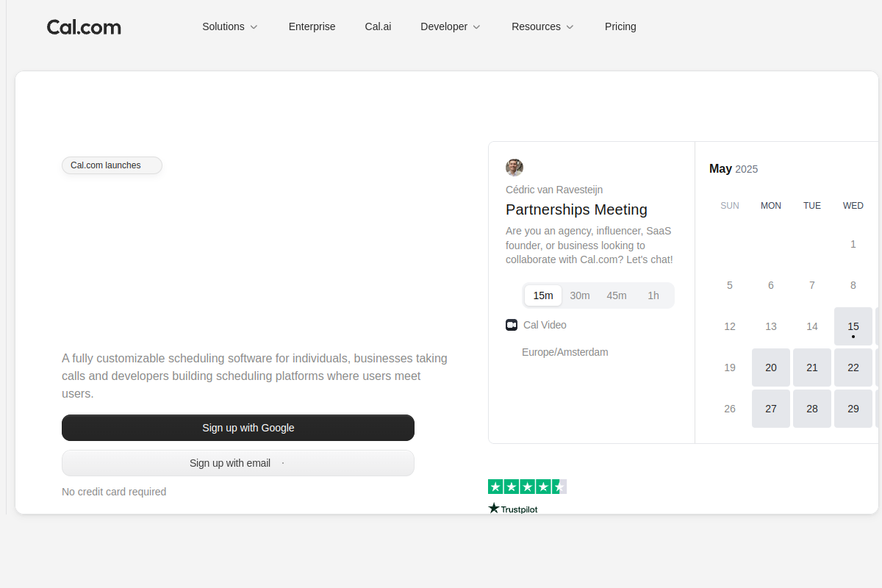882x588 pixels.
Task: Click unavailable date 1 in calendar
Action: [x=853, y=244]
